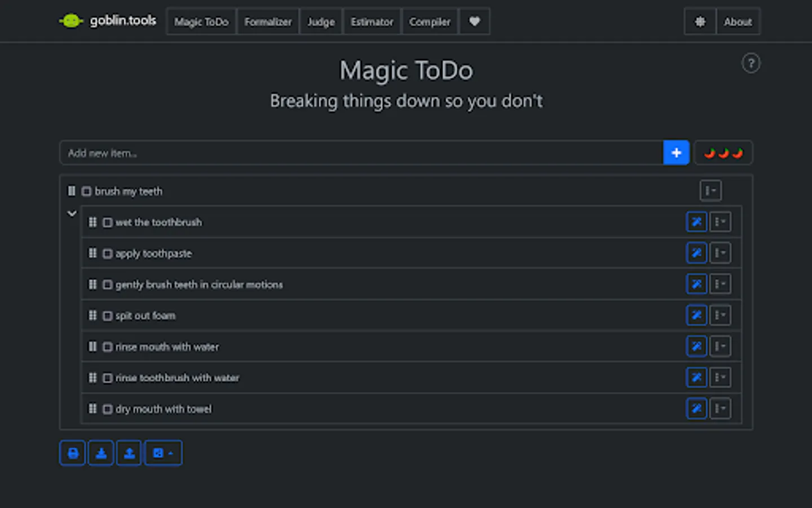Grab drag handle of 'rinse toothbrush with water'
The width and height of the screenshot is (812, 508).
pos(92,377)
